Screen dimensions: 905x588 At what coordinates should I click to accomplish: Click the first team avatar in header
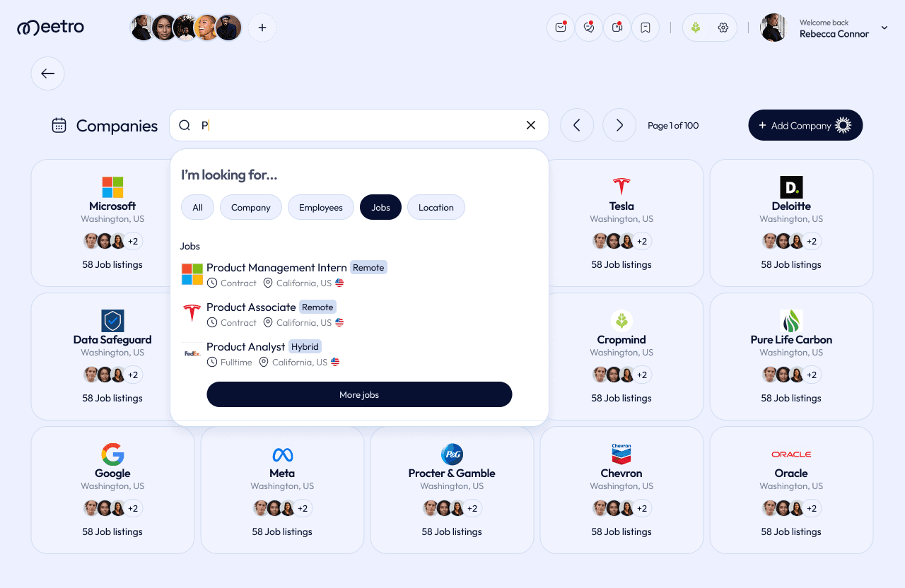(x=143, y=28)
